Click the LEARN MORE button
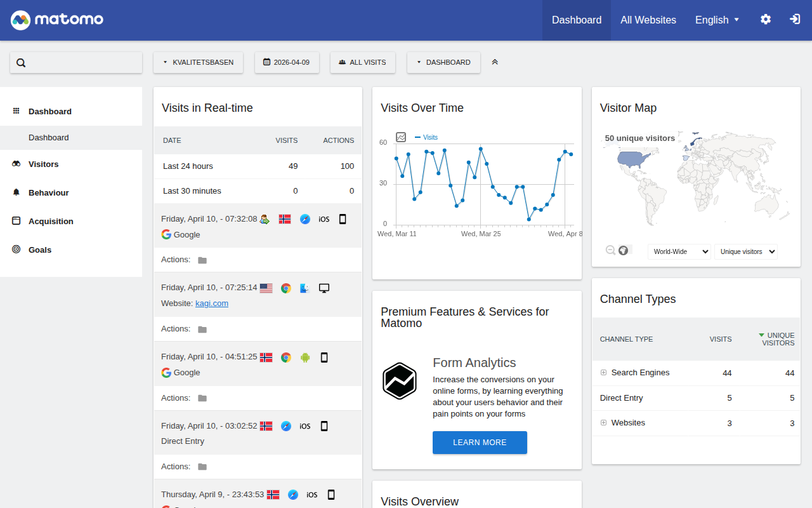This screenshot has width=812, height=508. pyautogui.click(x=480, y=443)
